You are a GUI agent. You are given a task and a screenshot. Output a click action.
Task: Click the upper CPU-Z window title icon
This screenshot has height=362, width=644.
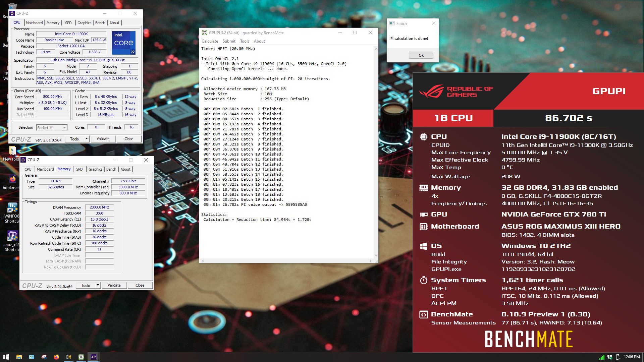(12, 13)
